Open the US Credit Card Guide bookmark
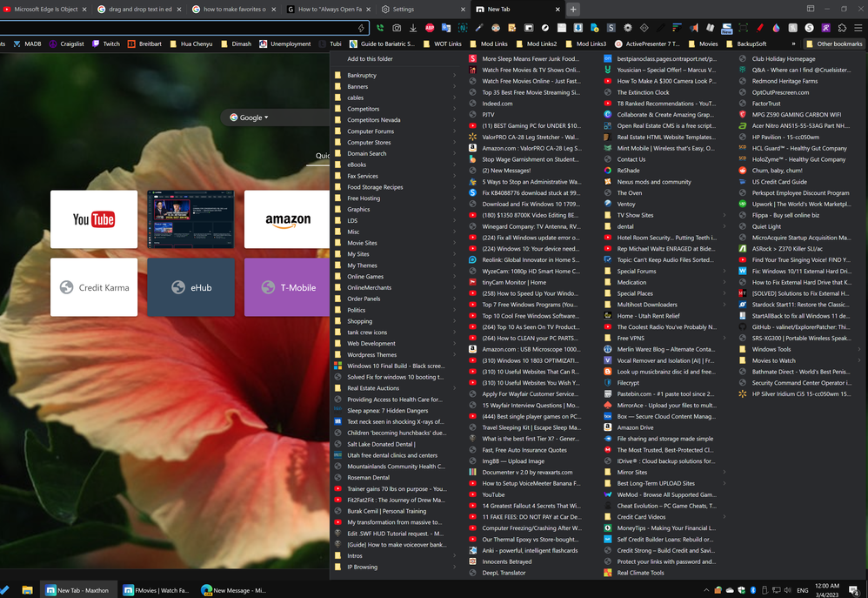The image size is (868, 598). (779, 182)
